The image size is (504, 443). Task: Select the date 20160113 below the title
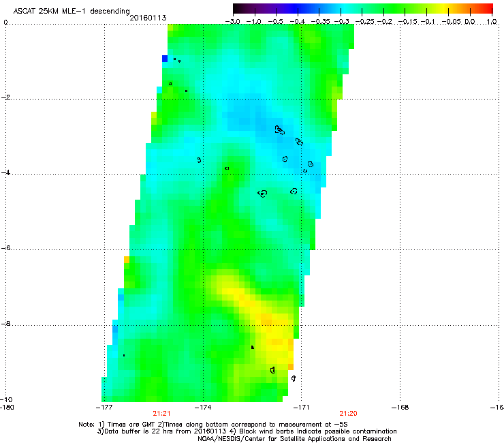click(148, 18)
